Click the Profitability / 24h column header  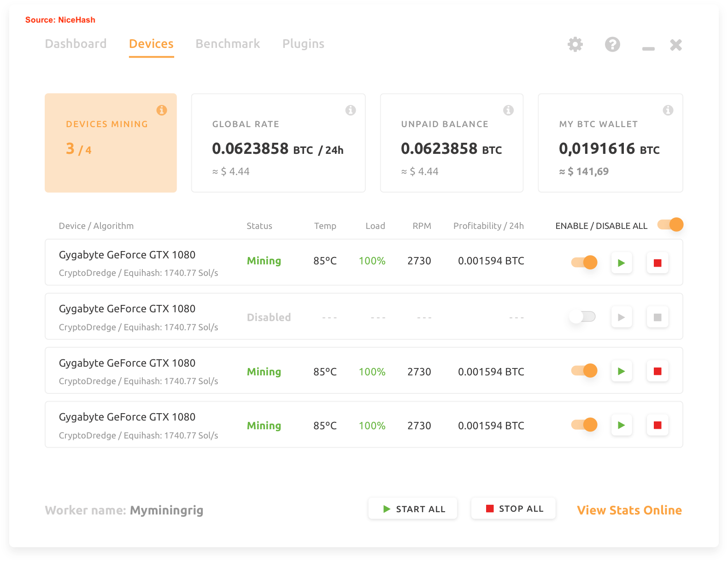point(488,226)
